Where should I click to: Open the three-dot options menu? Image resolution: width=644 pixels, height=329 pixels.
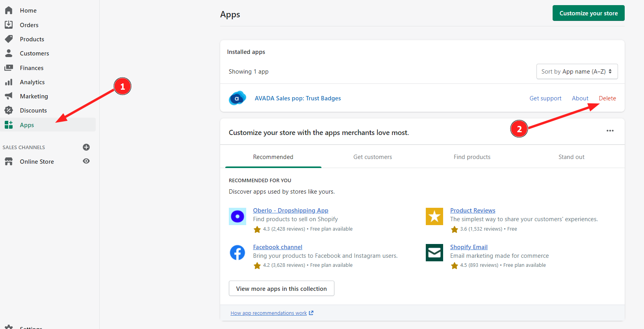tap(610, 131)
